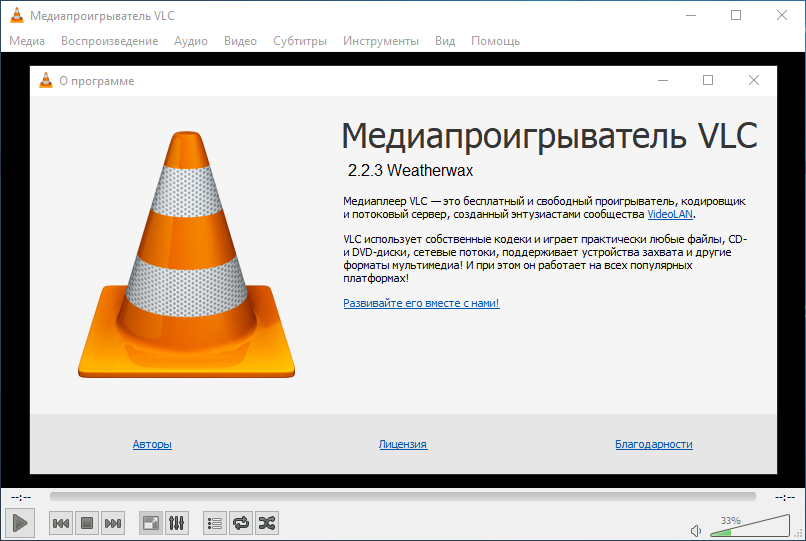Open the Благодарности link
The height and width of the screenshot is (541, 806).
pos(654,444)
